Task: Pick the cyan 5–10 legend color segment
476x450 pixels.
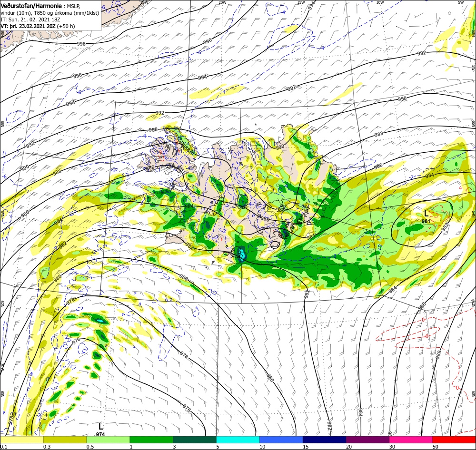Action: tap(238, 440)
